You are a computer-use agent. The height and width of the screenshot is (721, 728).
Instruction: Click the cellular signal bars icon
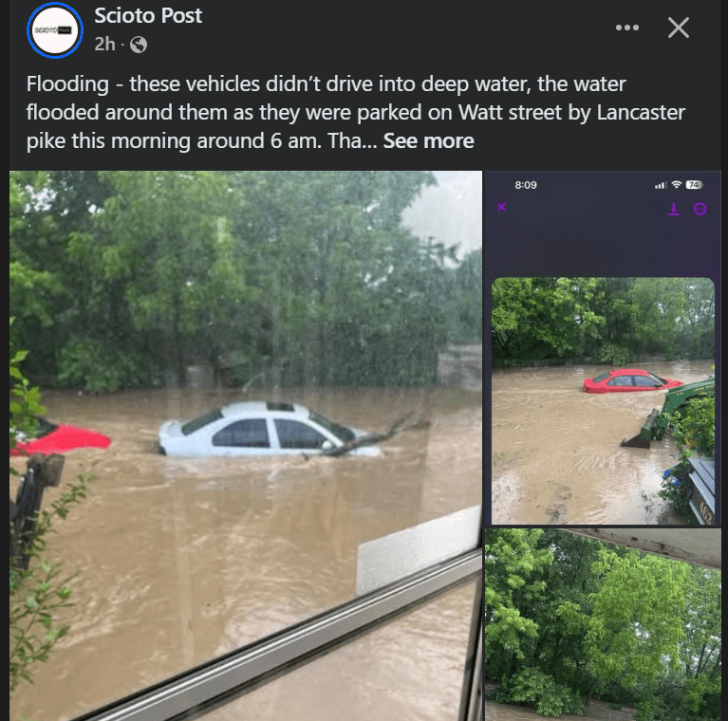[x=661, y=185]
